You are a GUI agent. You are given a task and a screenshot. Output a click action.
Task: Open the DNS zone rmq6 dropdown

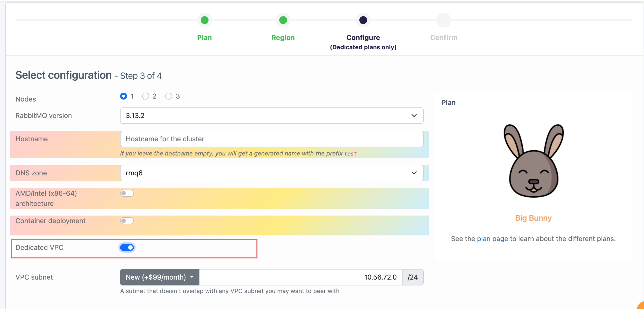coord(272,173)
